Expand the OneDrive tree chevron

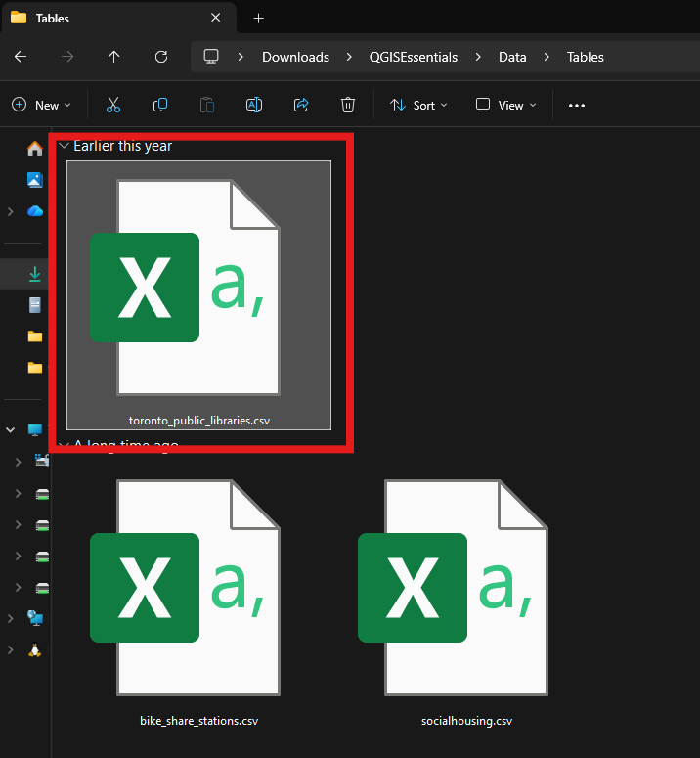pos(10,211)
